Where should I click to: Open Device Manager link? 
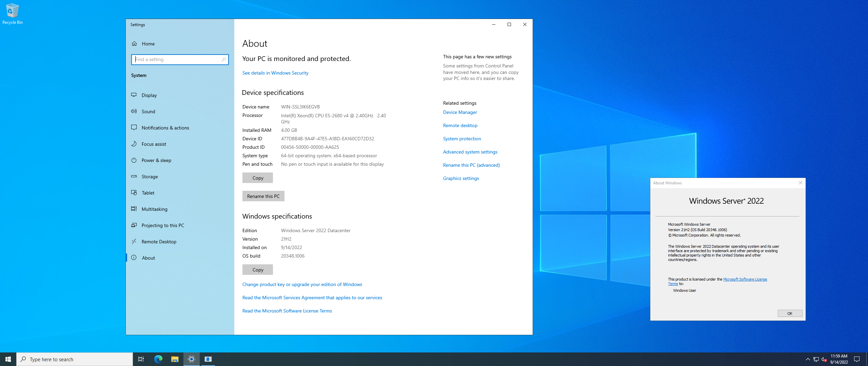460,112
